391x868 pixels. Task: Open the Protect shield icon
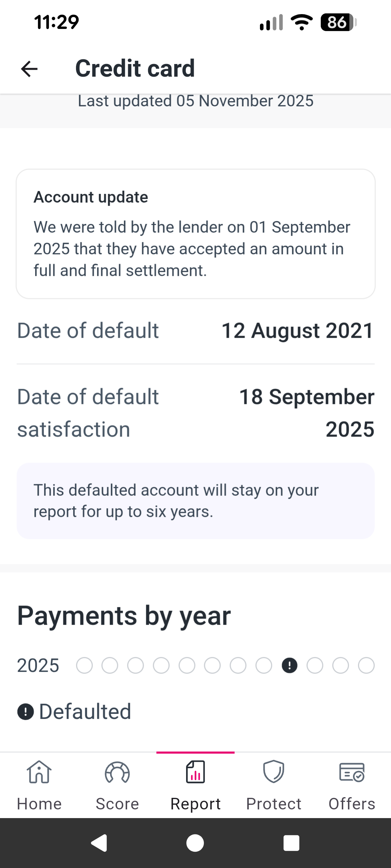pos(274,772)
